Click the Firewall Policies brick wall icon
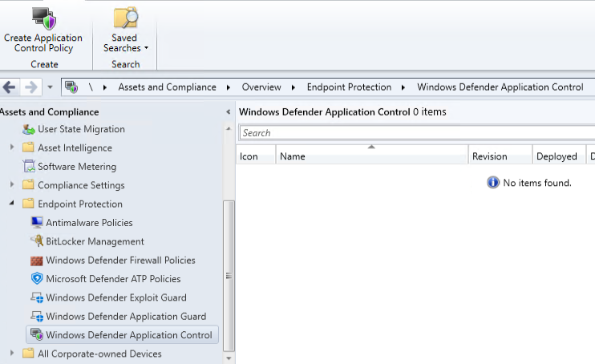595x364 pixels. point(36,261)
